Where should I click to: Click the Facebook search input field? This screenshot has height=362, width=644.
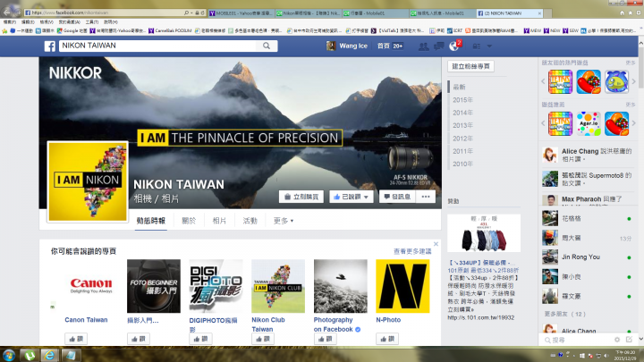[158, 46]
